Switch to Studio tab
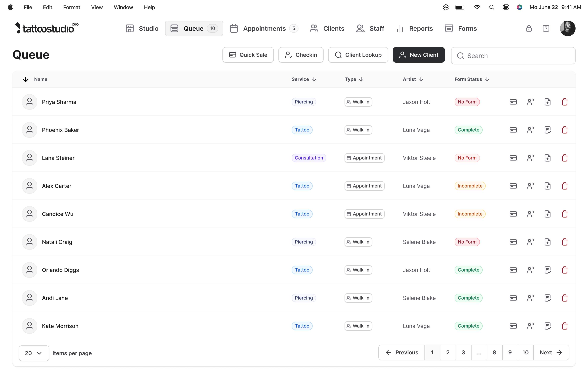This screenshot has height=382, width=588. [x=142, y=28]
